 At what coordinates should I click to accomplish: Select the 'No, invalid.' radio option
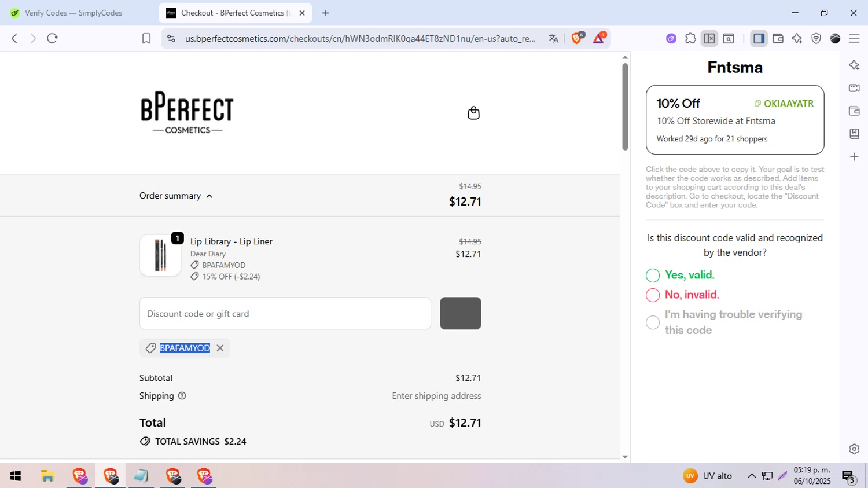point(653,295)
